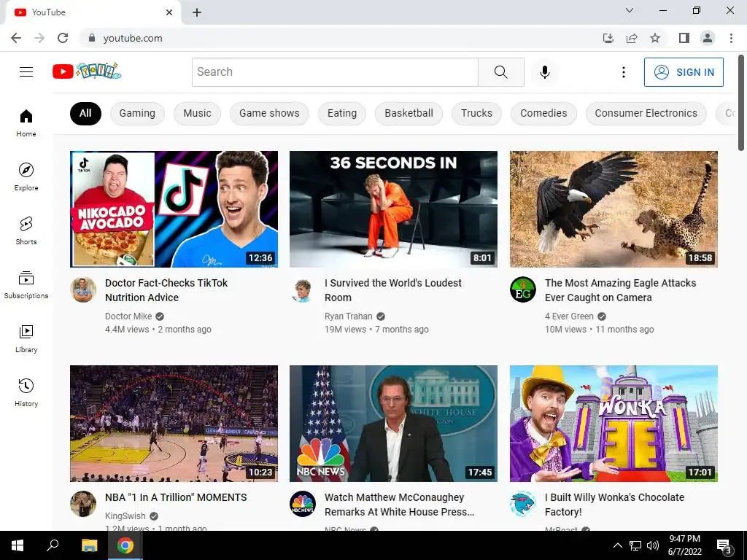
Task: Open Watch Matthew McConaughey Remarks title
Action: pyautogui.click(x=399, y=505)
